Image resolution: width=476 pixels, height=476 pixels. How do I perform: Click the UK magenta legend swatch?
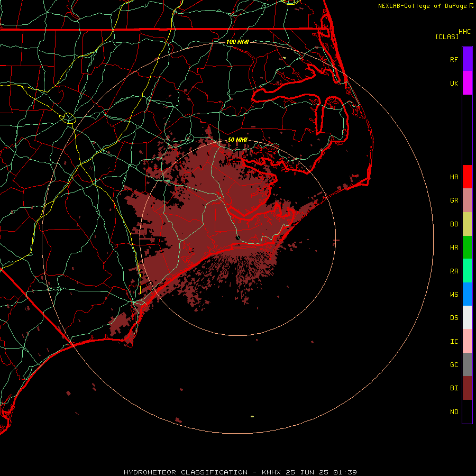(x=467, y=83)
